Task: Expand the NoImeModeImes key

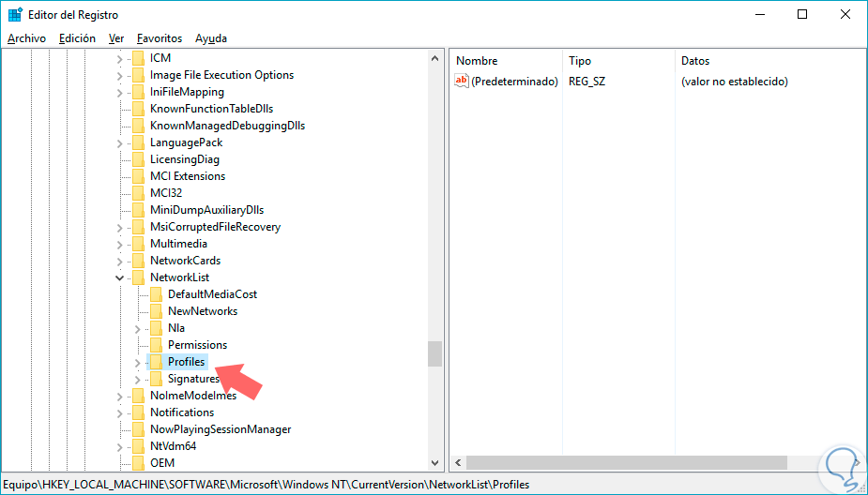Action: click(x=119, y=397)
